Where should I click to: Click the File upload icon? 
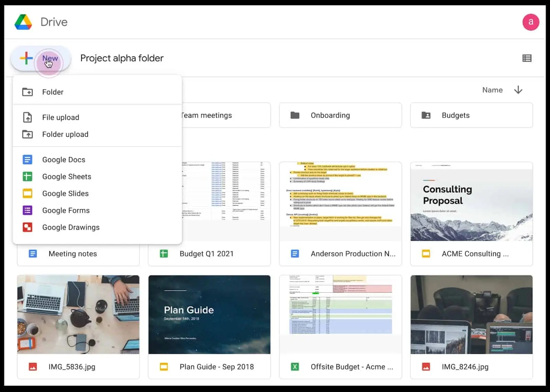tap(28, 117)
